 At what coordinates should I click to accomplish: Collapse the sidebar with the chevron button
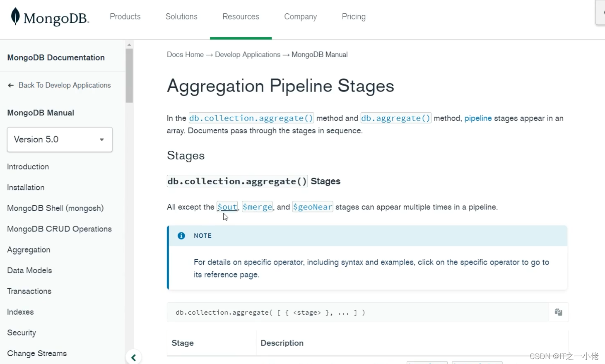pyautogui.click(x=133, y=357)
